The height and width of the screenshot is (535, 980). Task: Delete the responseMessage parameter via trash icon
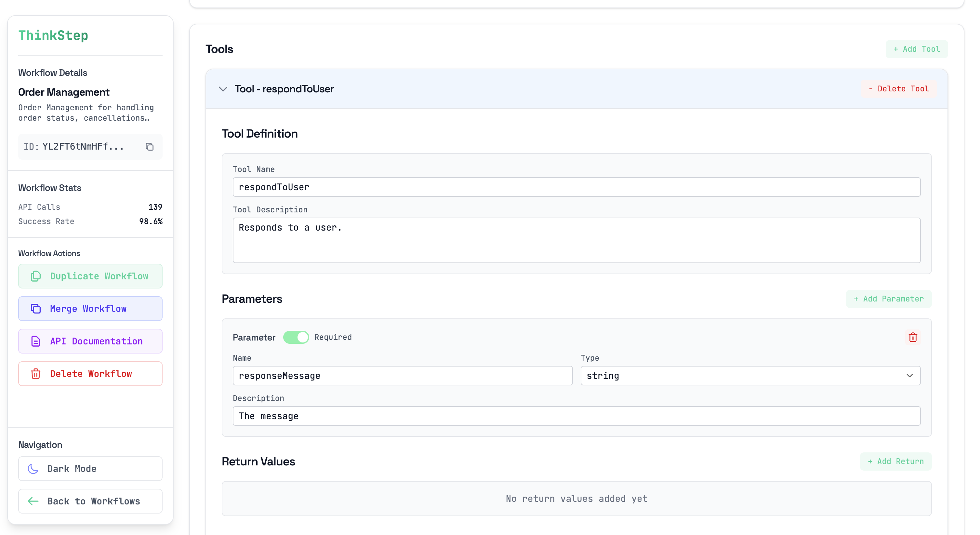[x=913, y=337]
